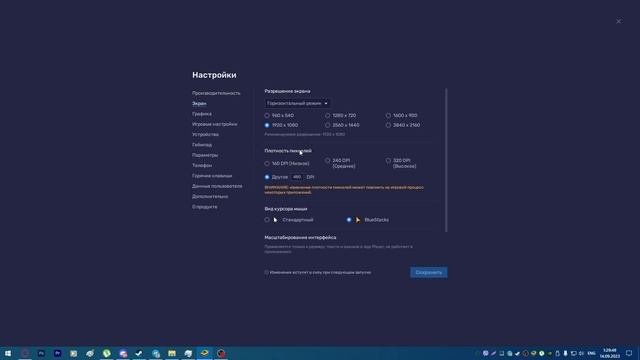Click the standard white arrow cursor icon

pos(276,220)
